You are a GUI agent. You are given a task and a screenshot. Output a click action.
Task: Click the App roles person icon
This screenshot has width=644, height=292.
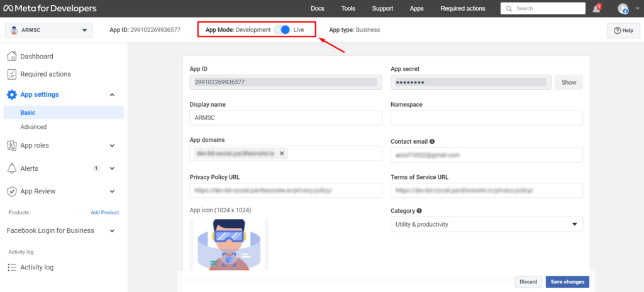click(12, 145)
